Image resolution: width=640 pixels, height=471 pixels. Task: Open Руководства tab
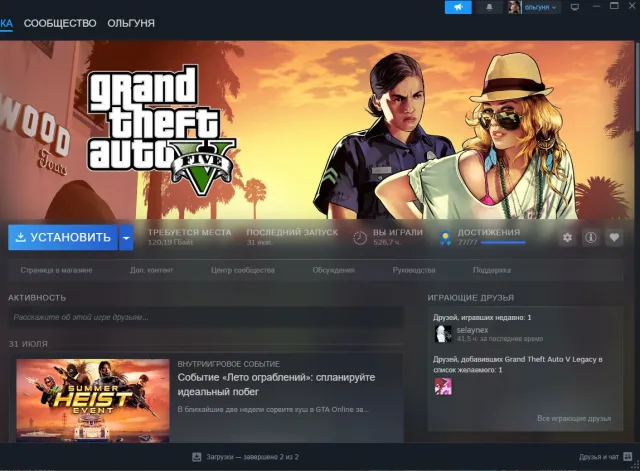[414, 270]
